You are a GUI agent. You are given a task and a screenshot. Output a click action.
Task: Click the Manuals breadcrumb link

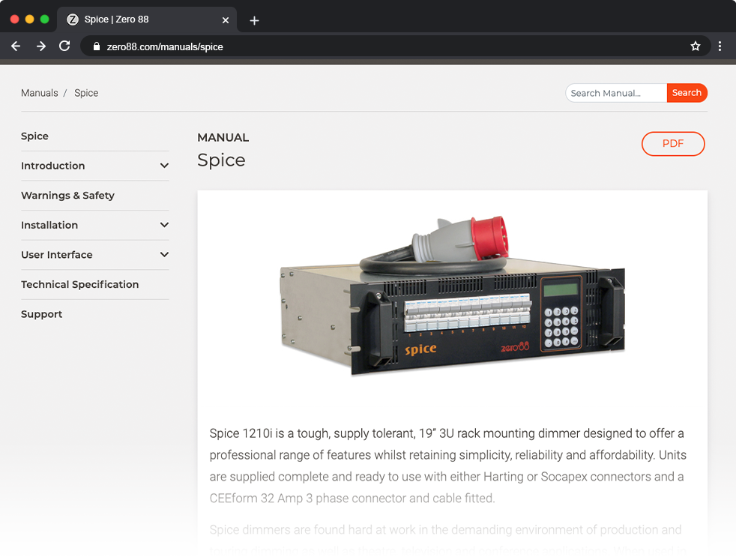pos(40,93)
